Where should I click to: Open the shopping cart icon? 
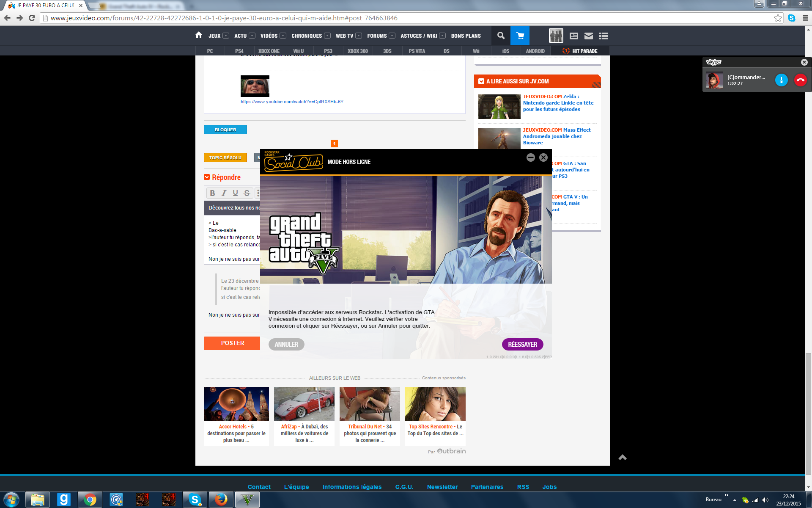[x=520, y=36]
